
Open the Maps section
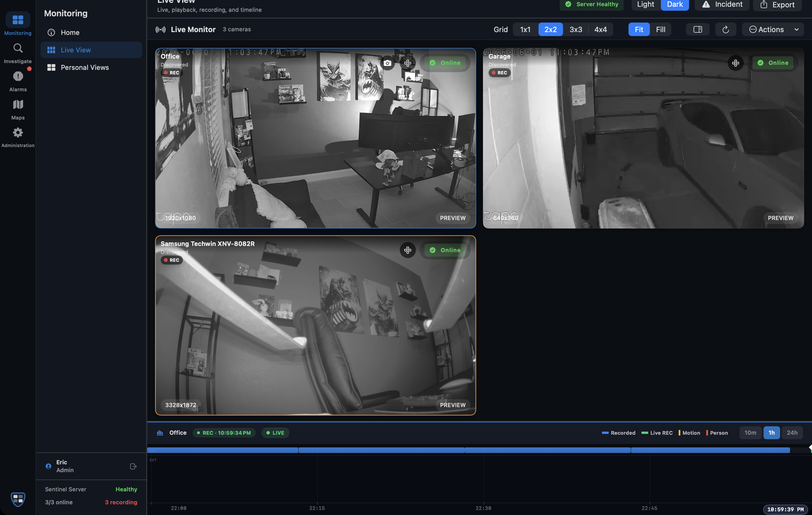point(18,110)
